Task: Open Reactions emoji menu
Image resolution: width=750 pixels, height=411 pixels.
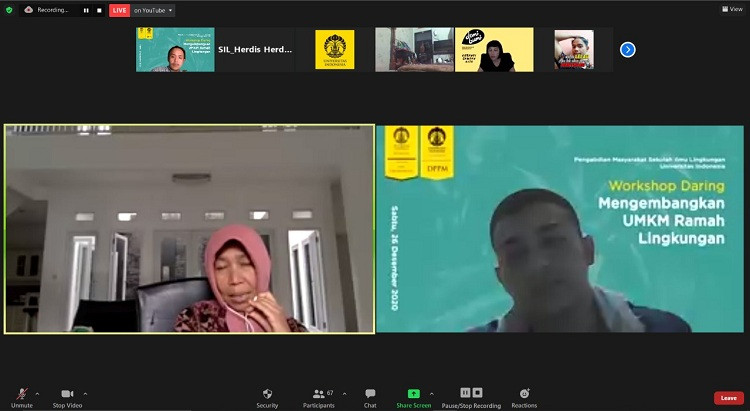Action: pos(524,395)
